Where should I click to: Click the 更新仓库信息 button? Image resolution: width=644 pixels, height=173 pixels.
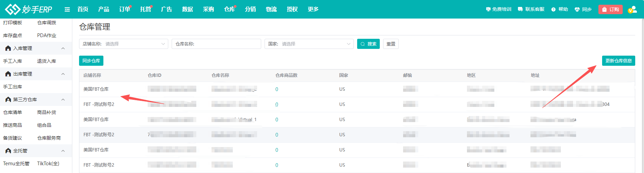pyautogui.click(x=618, y=61)
